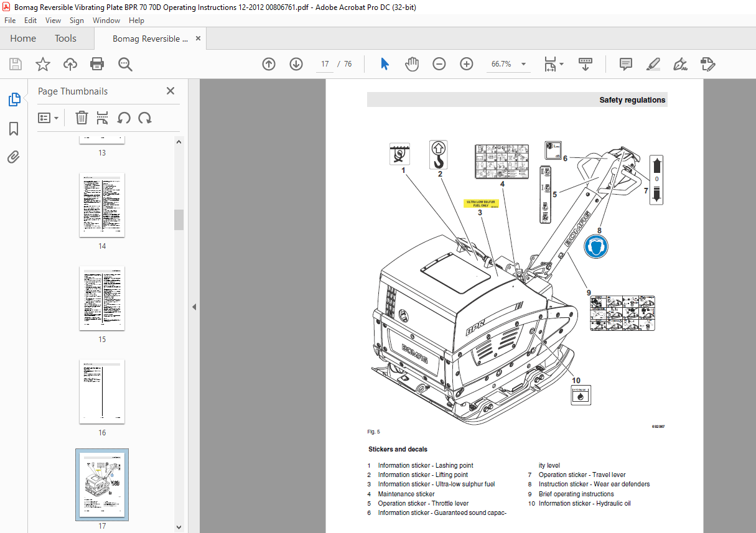Click the Fig. 5 caption

[373, 432]
